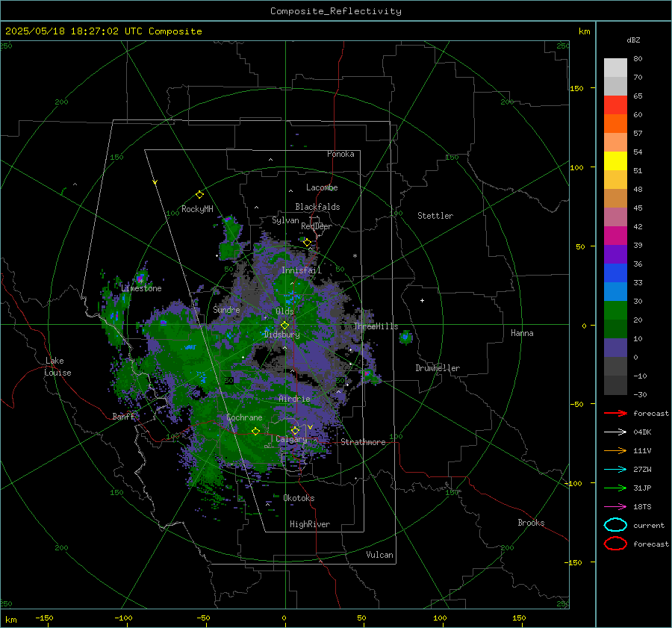672x628 pixels.
Task: Click the magenta 18TS arrow icon
Action: [x=615, y=507]
